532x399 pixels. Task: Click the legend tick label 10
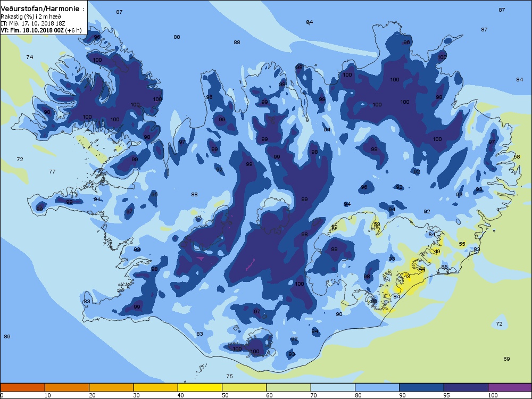click(47, 395)
